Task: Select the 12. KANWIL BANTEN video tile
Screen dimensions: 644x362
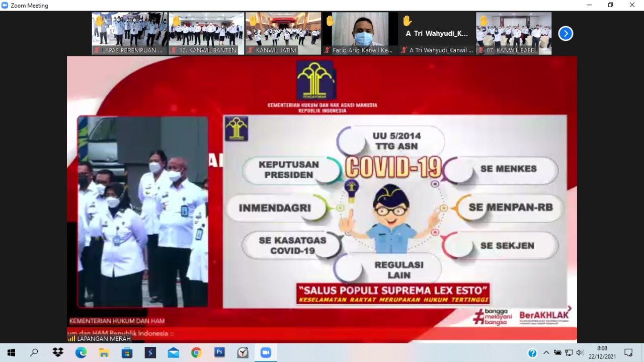Action: tap(206, 30)
